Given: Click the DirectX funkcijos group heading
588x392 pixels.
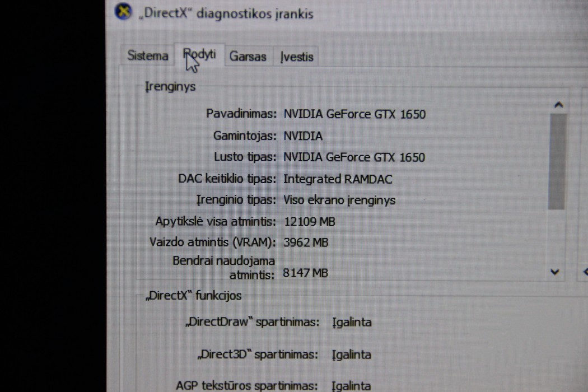Looking at the screenshot, I should click(x=194, y=296).
